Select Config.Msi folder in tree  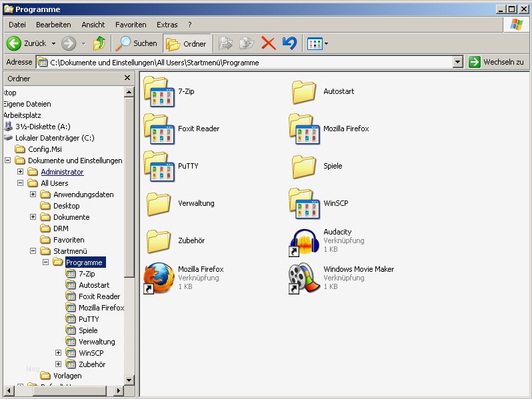click(x=45, y=149)
